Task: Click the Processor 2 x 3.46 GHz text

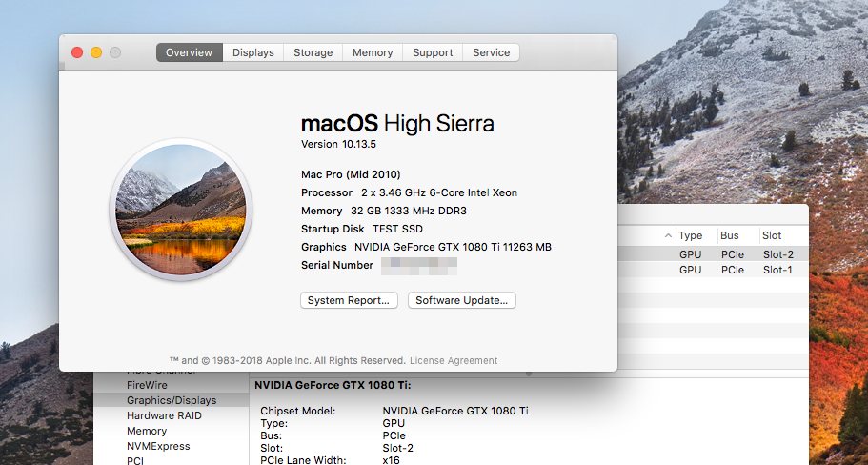Action: pos(409,193)
